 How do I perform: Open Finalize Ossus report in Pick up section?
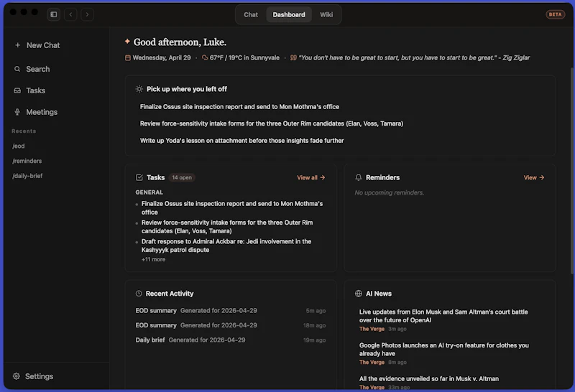tap(239, 106)
